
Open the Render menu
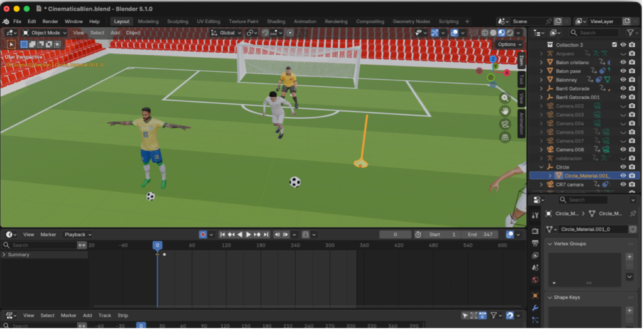pos(50,21)
